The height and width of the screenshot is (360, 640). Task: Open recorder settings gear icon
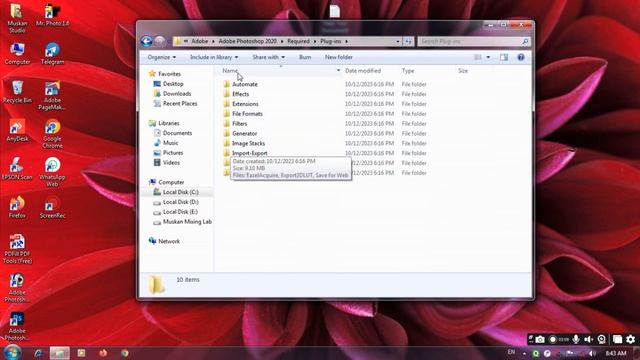[x=631, y=339]
